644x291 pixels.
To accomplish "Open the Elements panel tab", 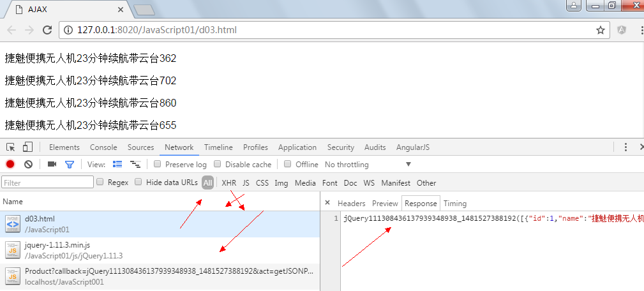I will click(64, 147).
